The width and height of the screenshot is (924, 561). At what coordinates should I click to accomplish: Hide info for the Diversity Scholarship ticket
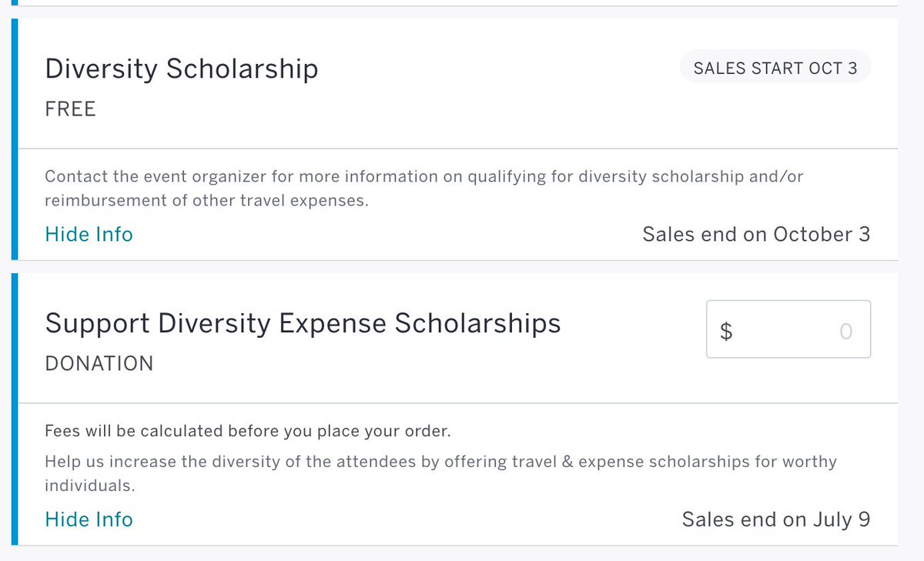tap(89, 234)
